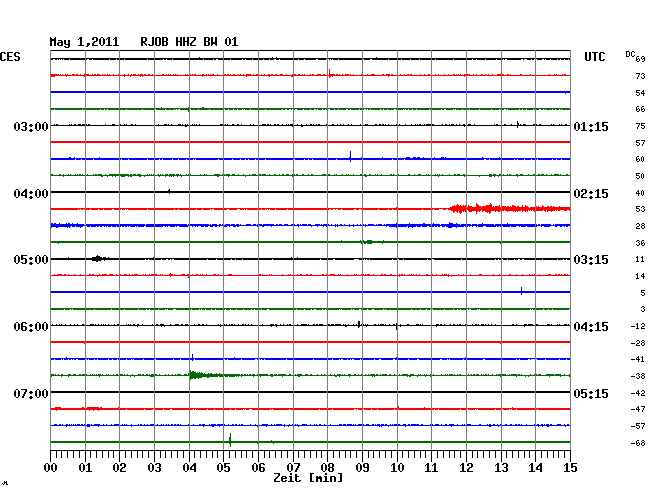The height and width of the screenshot is (494, 650).
Task: Click the blue spike near minute 09 below 03:00 trace
Action: [x=350, y=156]
